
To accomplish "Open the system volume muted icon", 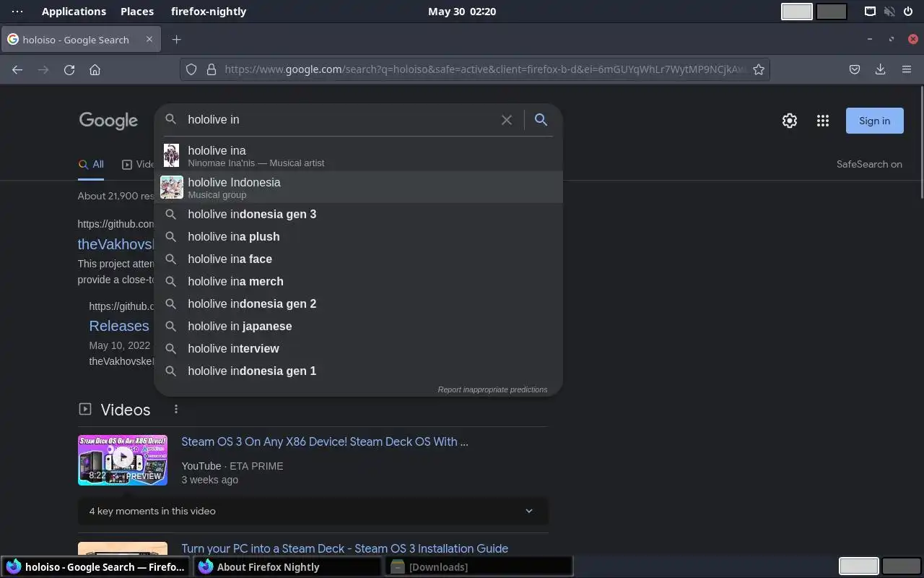I will point(889,11).
